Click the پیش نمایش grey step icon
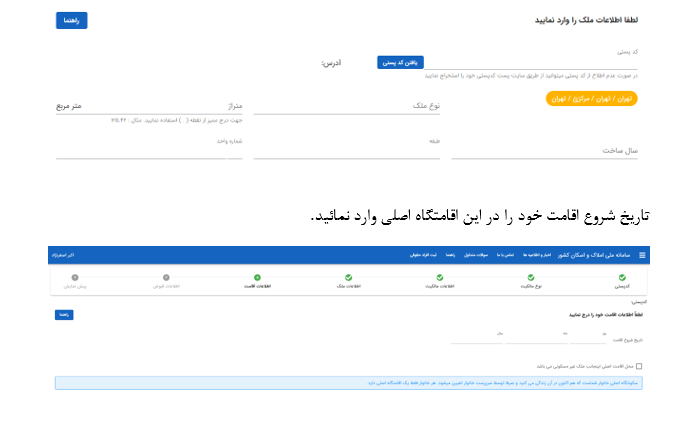The image size is (680, 425). pos(75,277)
